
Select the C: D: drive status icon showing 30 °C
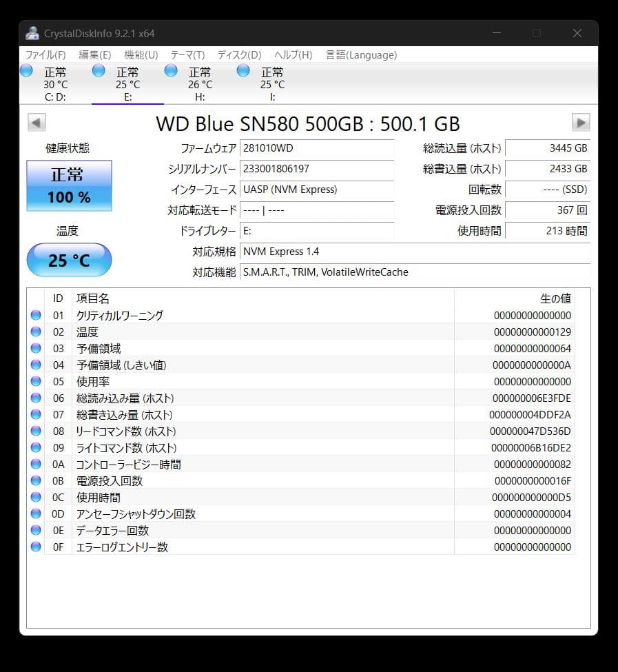[25, 70]
